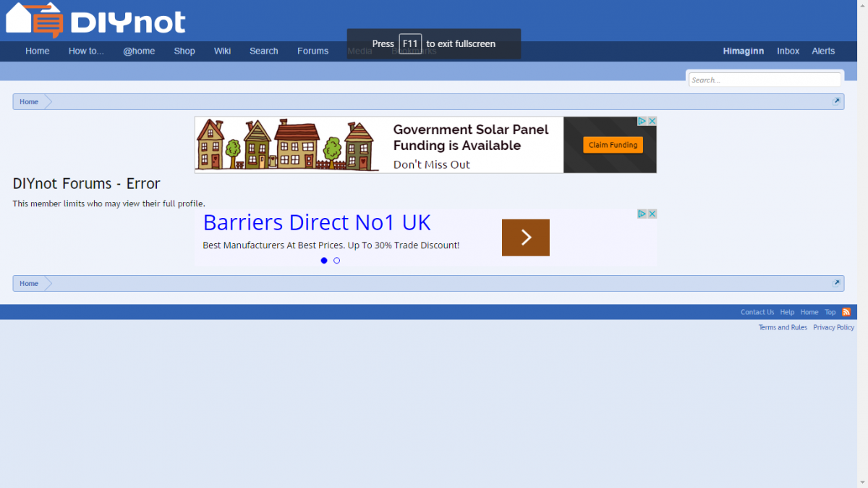Image resolution: width=868 pixels, height=488 pixels.
Task: Select the first carousel dot in ad
Action: 324,261
